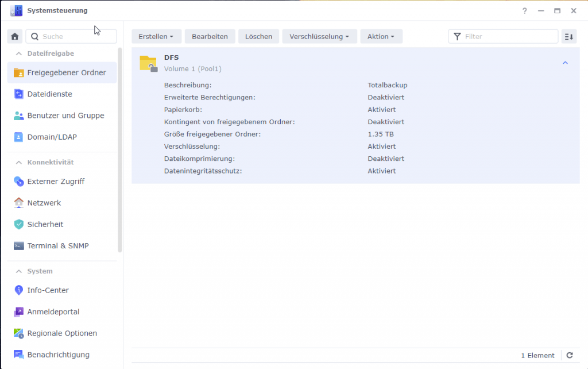Collapse the DFS folder details panel
Image resolution: width=588 pixels, height=369 pixels.
565,63
